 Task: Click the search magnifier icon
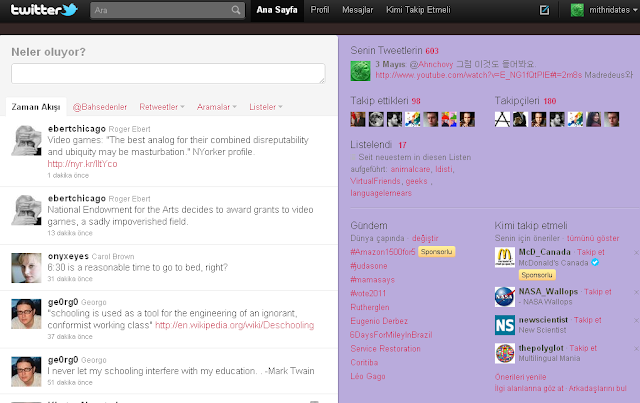click(x=236, y=10)
